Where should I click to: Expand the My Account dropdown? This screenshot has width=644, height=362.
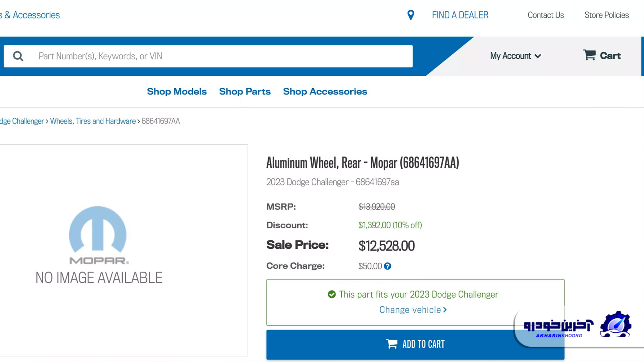[515, 56]
